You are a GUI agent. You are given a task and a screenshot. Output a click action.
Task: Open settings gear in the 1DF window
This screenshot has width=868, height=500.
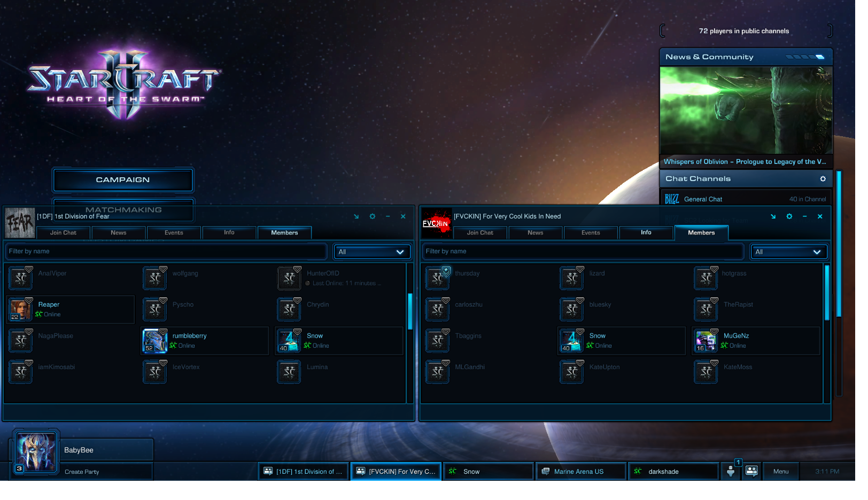(373, 216)
